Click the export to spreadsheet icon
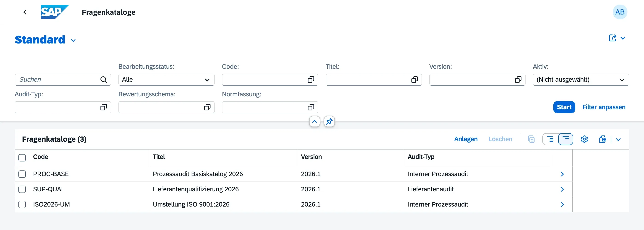The width and height of the screenshot is (644, 230). (603, 139)
